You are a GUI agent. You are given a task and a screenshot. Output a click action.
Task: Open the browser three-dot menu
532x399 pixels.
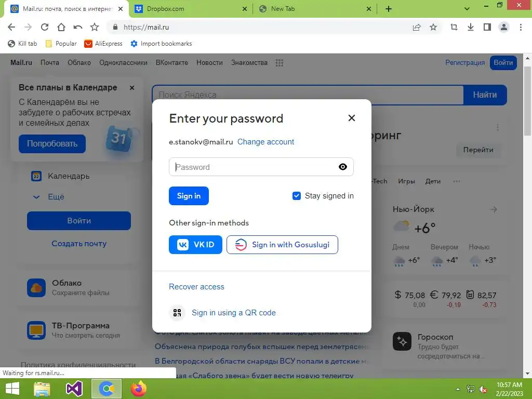click(x=521, y=27)
